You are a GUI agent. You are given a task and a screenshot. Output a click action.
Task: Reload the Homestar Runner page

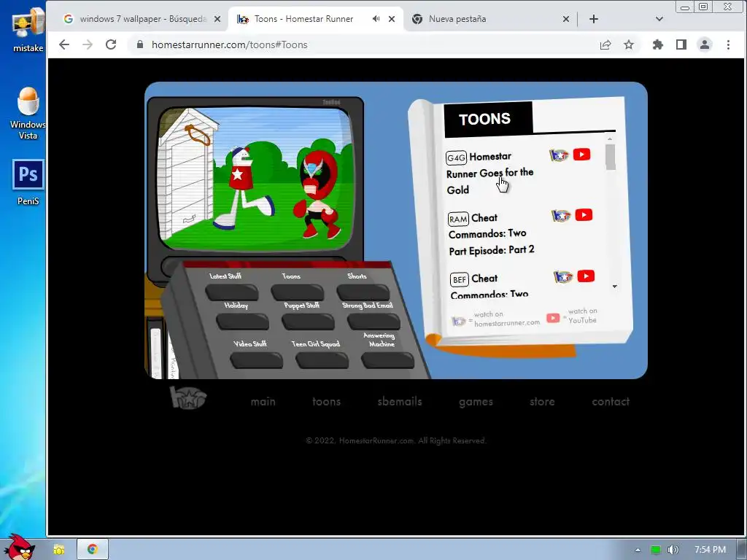(111, 44)
